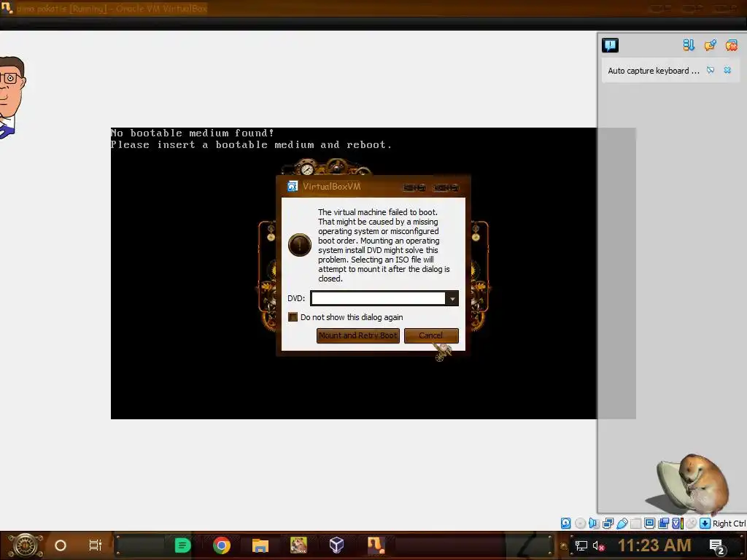Click the VirtualBoxVM dialog title icon
This screenshot has height=560, width=747.
tap(293, 186)
